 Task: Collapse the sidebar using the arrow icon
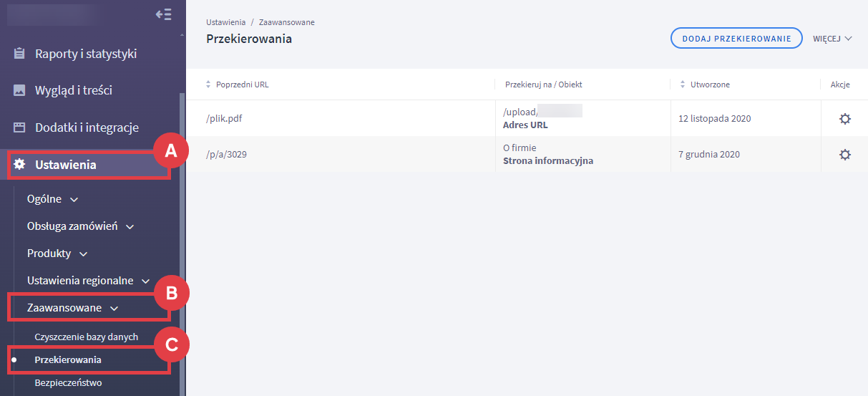click(x=164, y=14)
